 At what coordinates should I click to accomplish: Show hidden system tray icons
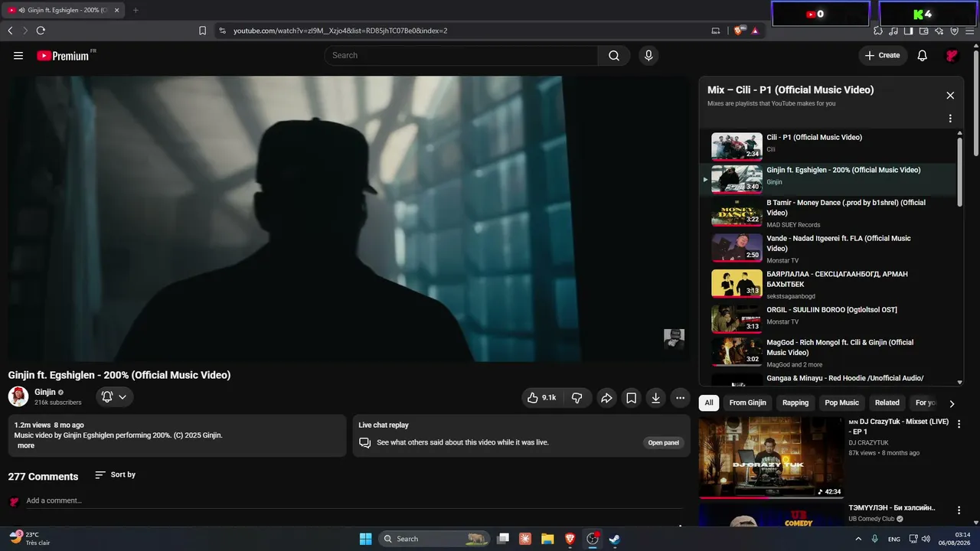point(858,539)
